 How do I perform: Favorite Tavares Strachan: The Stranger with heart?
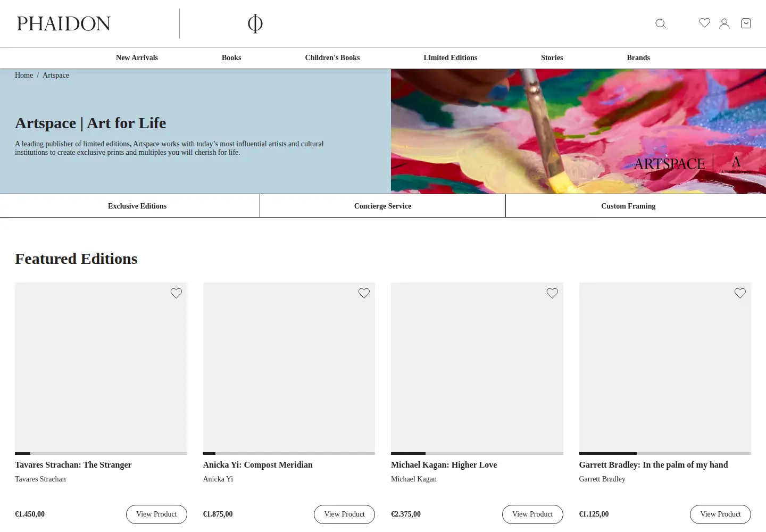coord(176,293)
